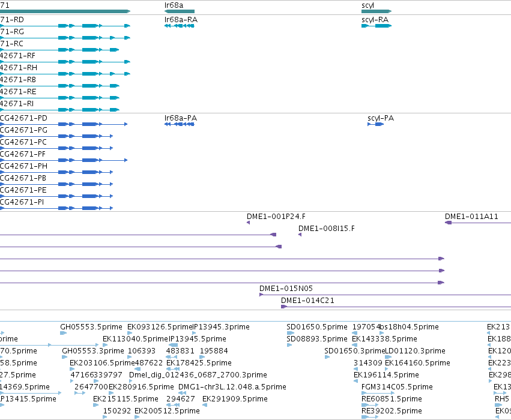Open EST label RE60851.5prime
Viewport: 511px width, 420px height.
point(392,399)
